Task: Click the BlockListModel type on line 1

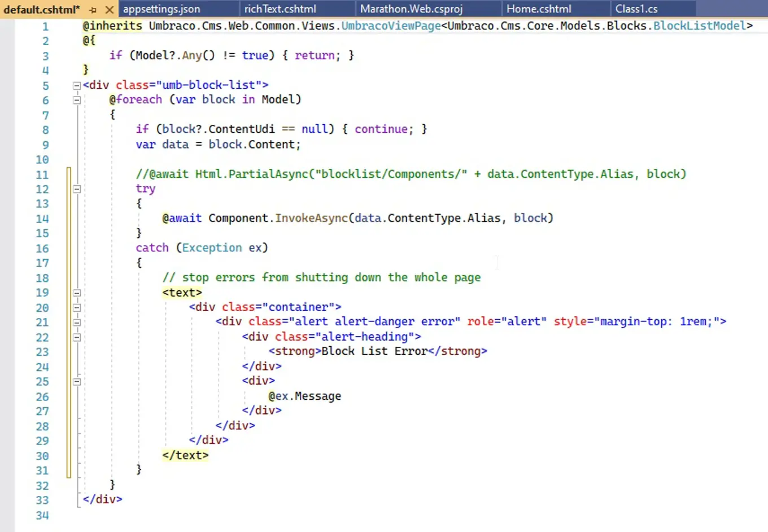Action: (x=699, y=26)
